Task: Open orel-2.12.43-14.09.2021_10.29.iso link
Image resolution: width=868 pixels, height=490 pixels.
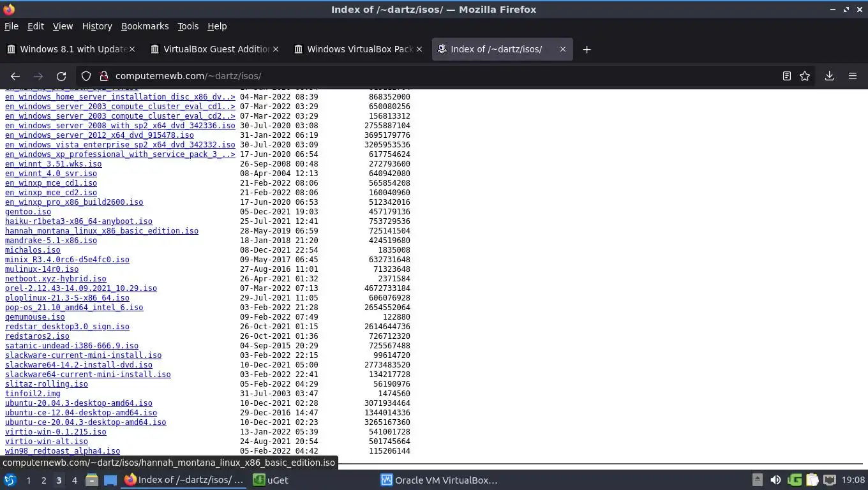Action: coord(81,288)
